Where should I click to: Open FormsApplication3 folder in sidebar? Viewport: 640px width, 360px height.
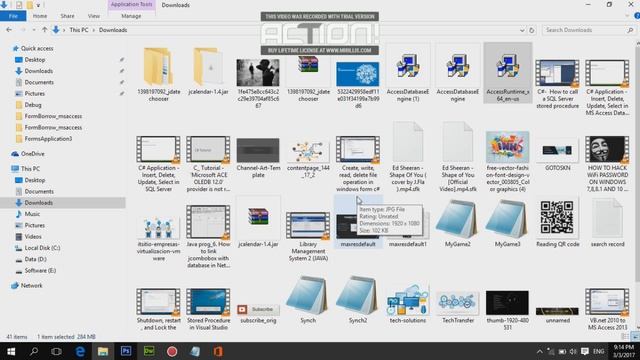[48, 139]
